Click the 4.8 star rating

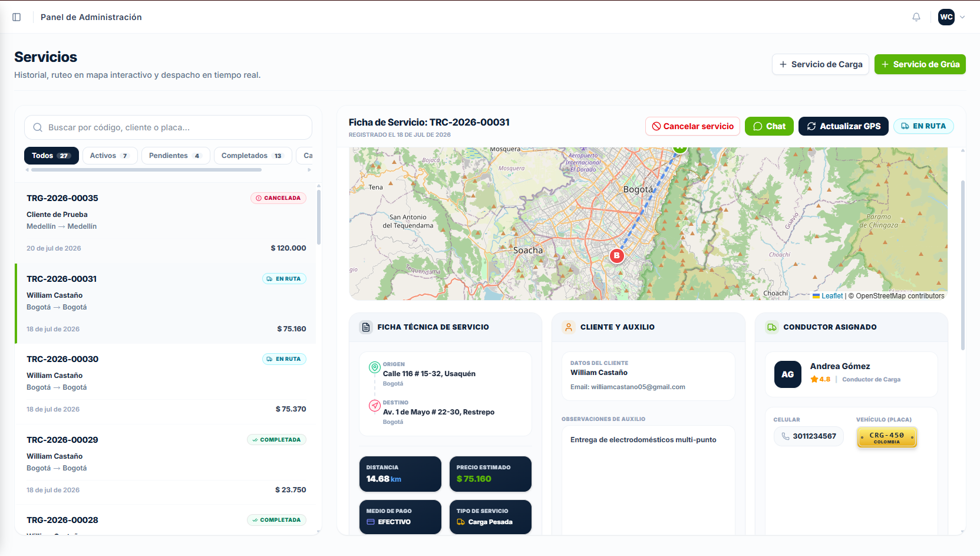pyautogui.click(x=820, y=379)
